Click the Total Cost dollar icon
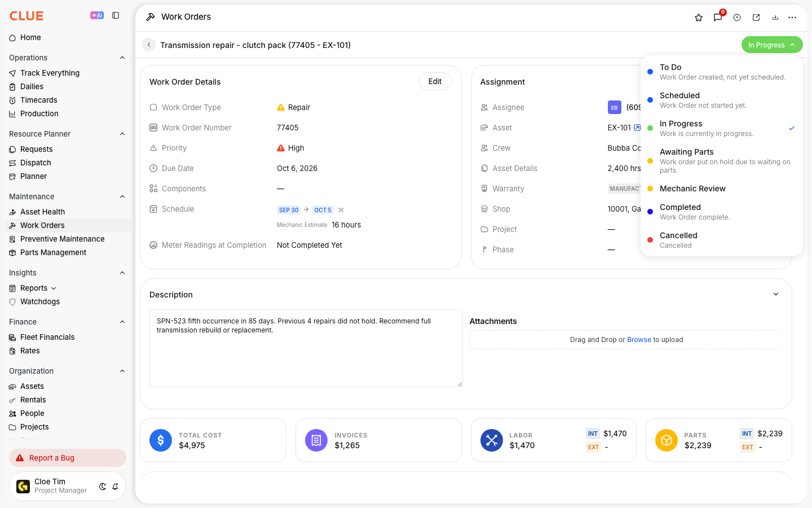812x508 pixels. pos(161,440)
